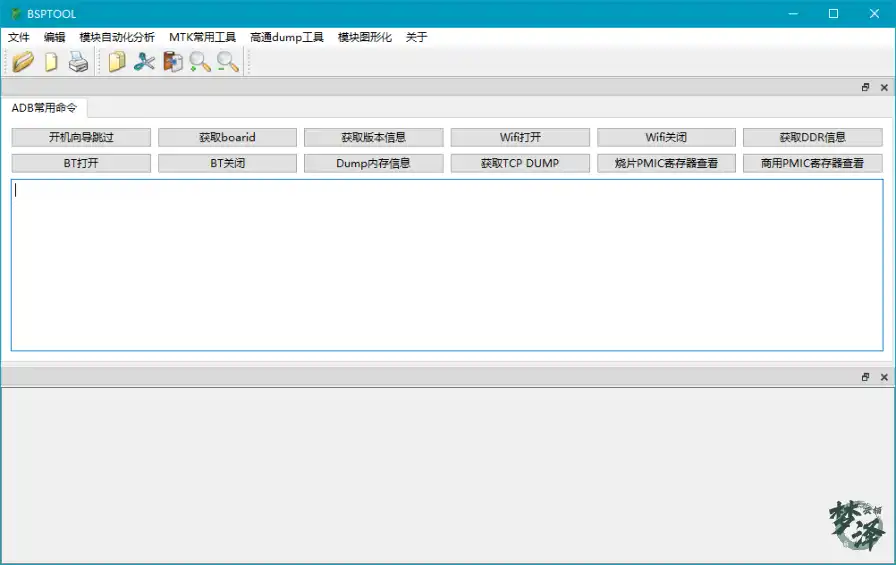Click the paste clipboard icon

173,62
